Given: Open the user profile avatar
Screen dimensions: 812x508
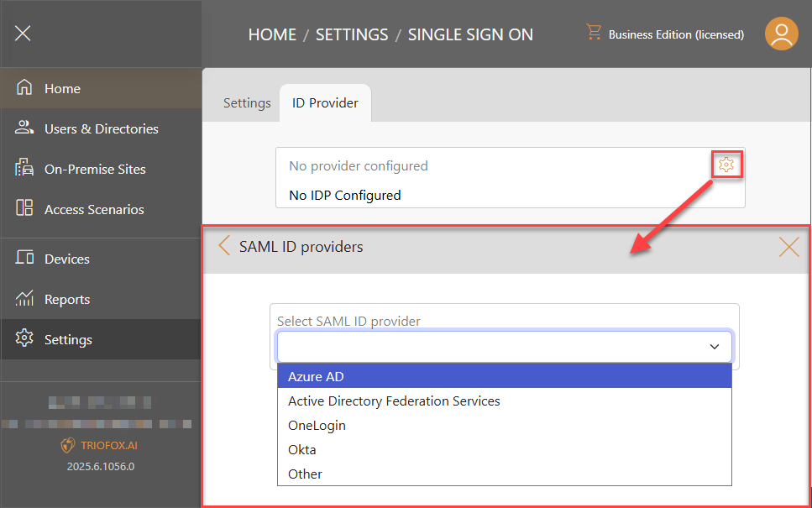Looking at the screenshot, I should coord(782,34).
